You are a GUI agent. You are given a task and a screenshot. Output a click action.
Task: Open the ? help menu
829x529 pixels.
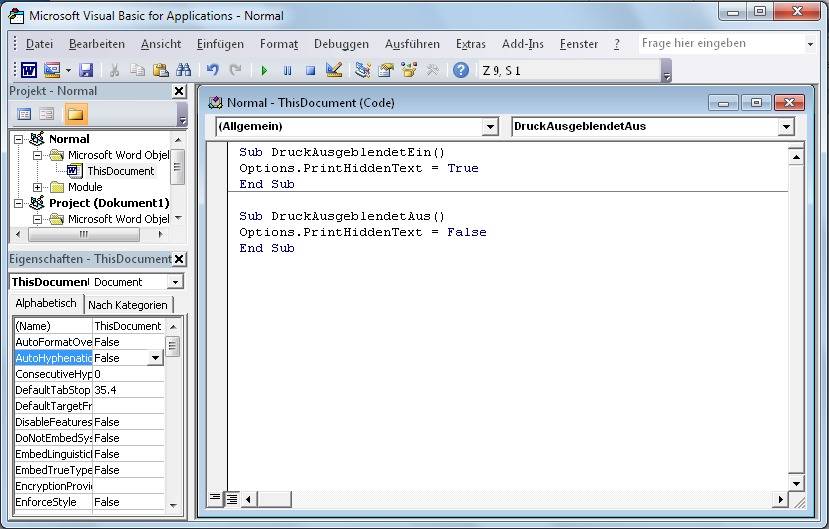(616, 44)
